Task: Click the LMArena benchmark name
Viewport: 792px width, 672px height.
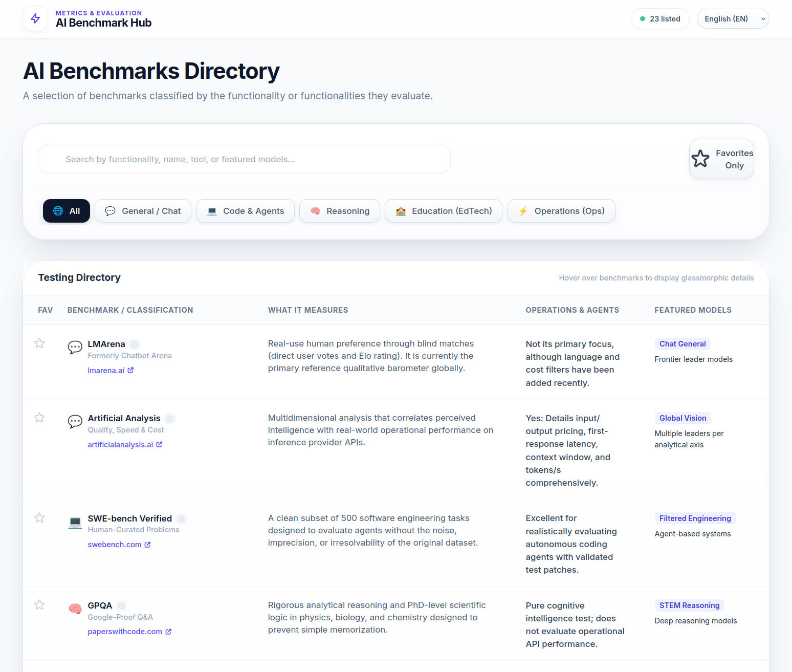Action: 106,344
